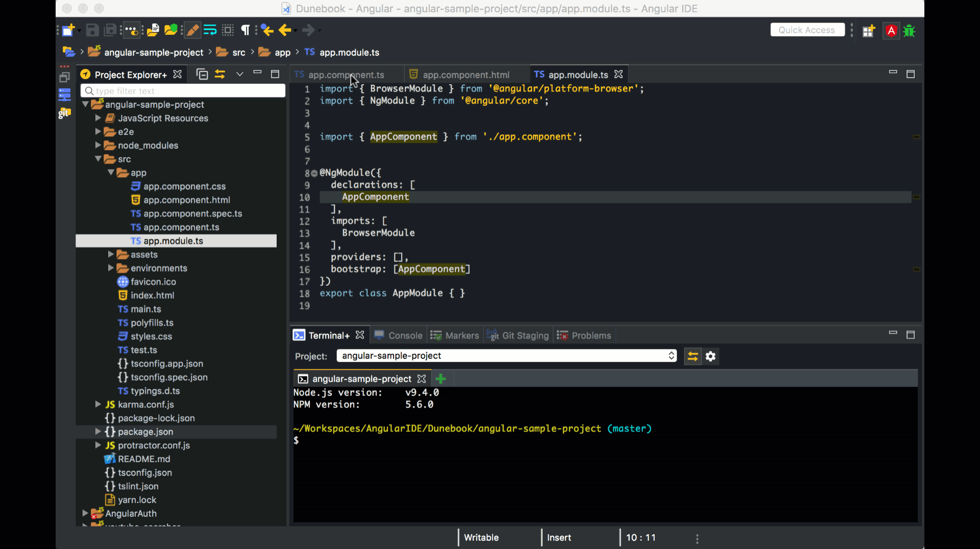Close the Terminal+ view tab
Screen dimensions: 980x549
pos(360,335)
